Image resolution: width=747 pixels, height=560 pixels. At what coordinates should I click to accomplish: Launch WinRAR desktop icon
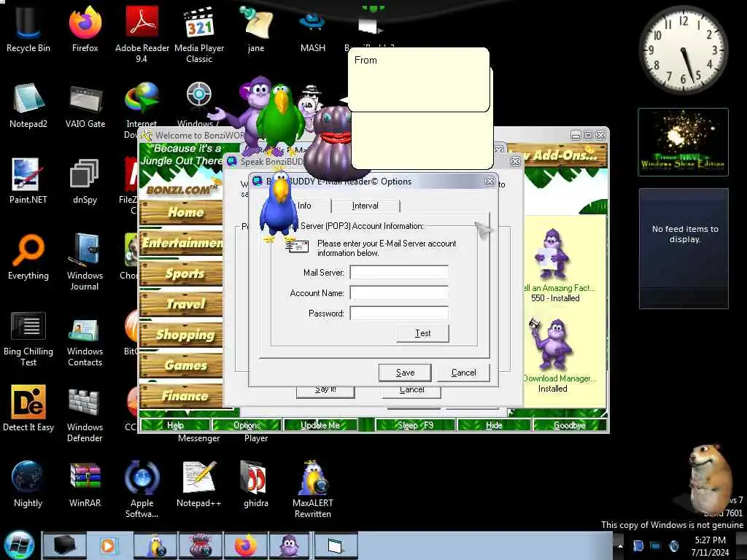[85, 484]
